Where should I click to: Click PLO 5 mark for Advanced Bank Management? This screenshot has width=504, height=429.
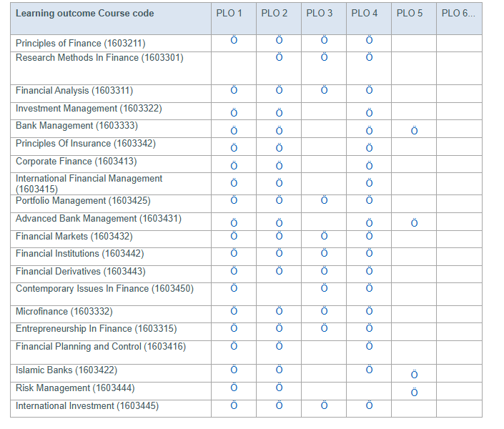415,223
